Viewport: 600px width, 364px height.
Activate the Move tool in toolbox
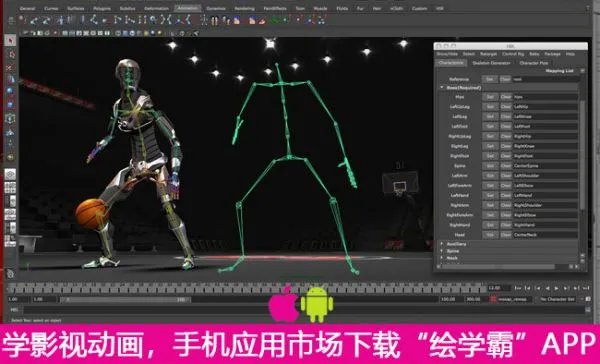click(x=11, y=80)
